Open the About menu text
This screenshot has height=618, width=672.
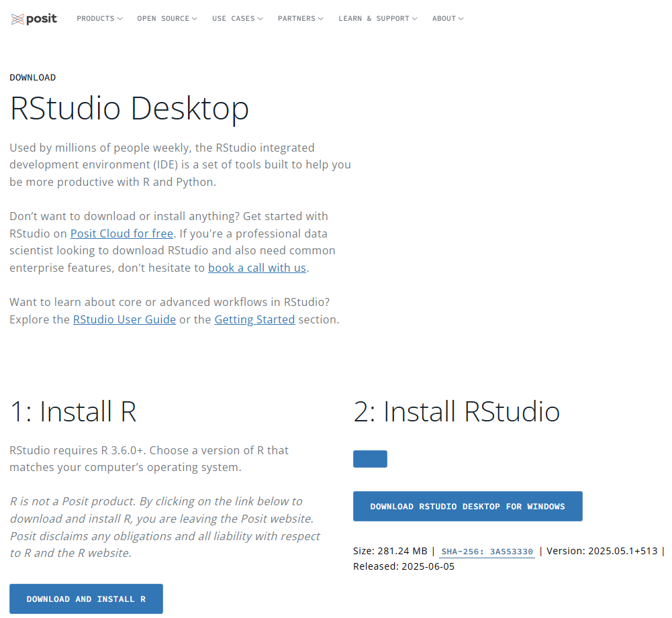point(444,18)
